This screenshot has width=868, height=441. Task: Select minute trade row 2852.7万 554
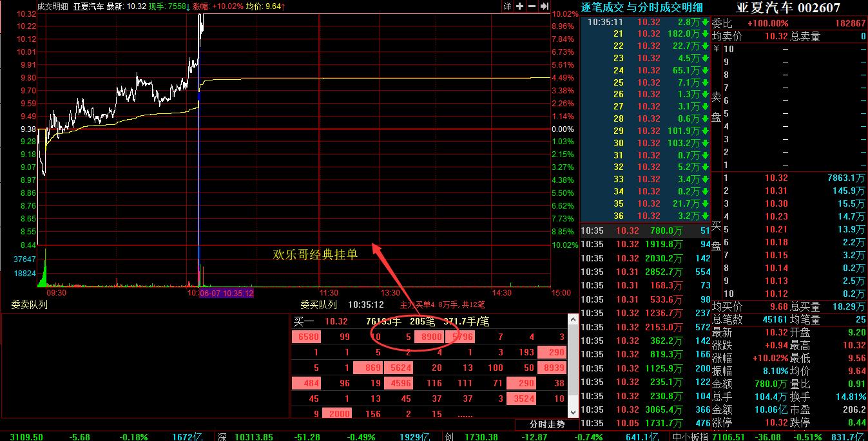[x=645, y=272]
